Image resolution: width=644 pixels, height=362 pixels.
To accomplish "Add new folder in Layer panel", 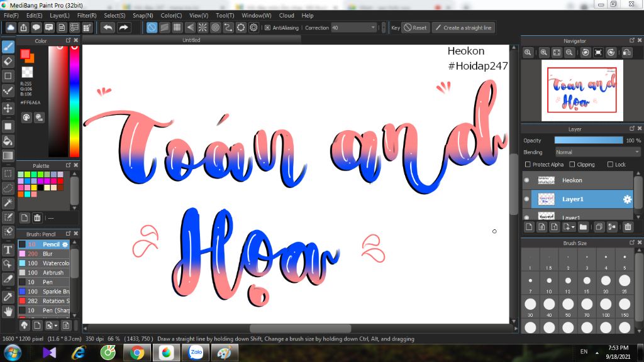I will click(583, 227).
